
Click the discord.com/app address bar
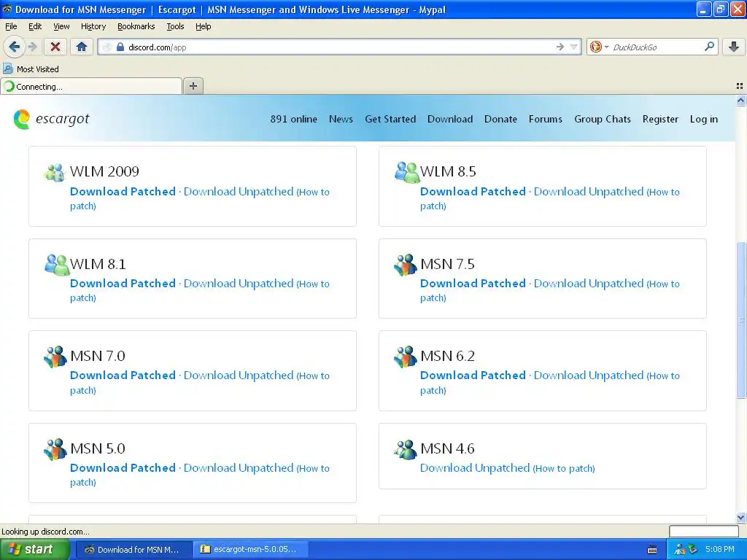tap(338, 47)
